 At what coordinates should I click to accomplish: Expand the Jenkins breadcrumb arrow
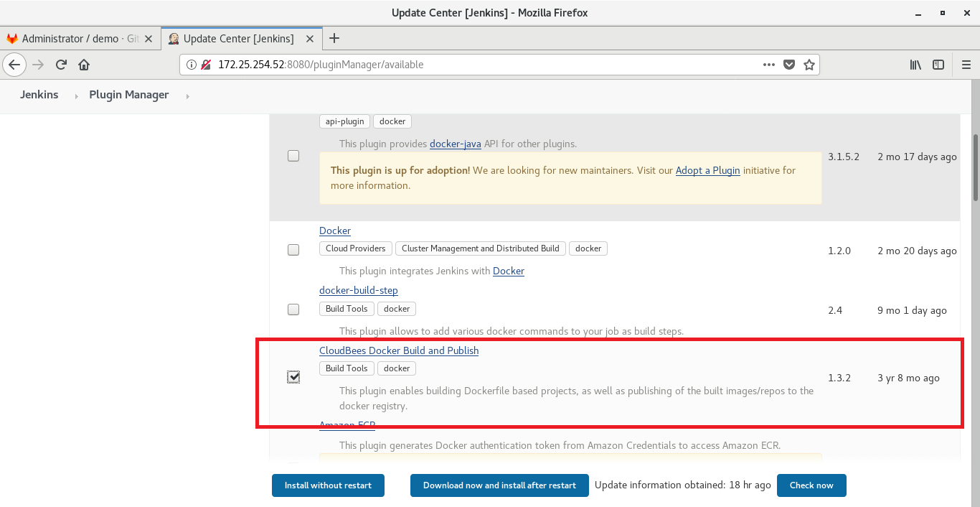(77, 96)
